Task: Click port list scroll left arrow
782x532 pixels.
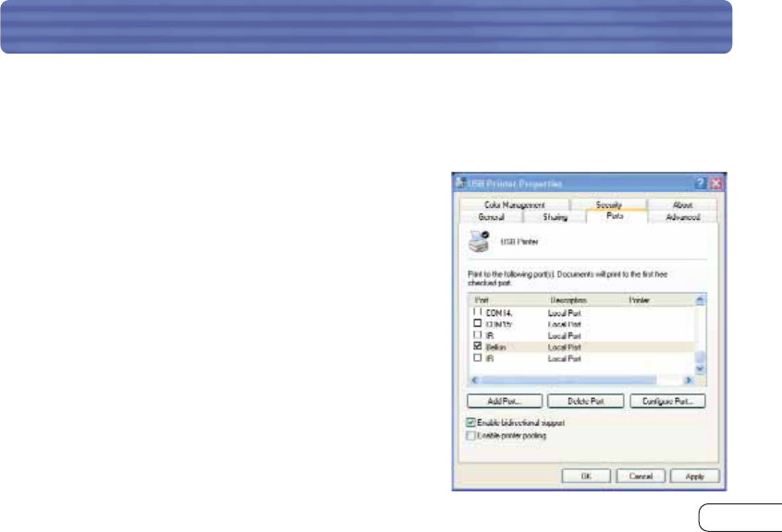Action: (474, 381)
